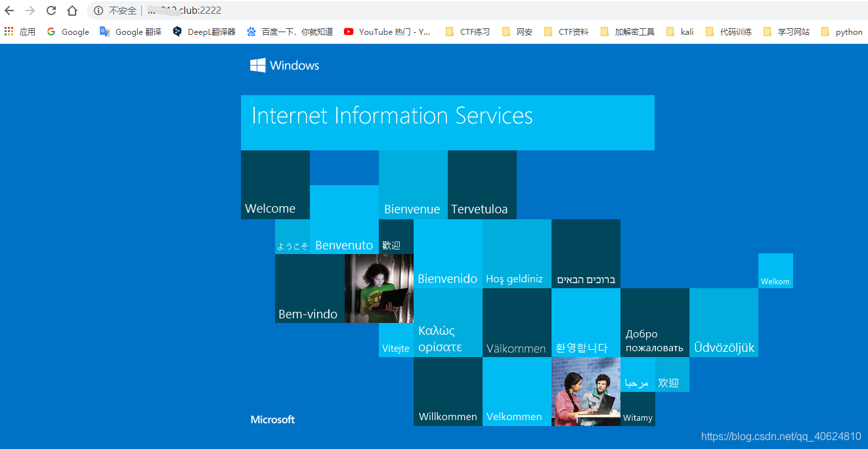Open the Google 翻译 bookmark

pyautogui.click(x=130, y=32)
